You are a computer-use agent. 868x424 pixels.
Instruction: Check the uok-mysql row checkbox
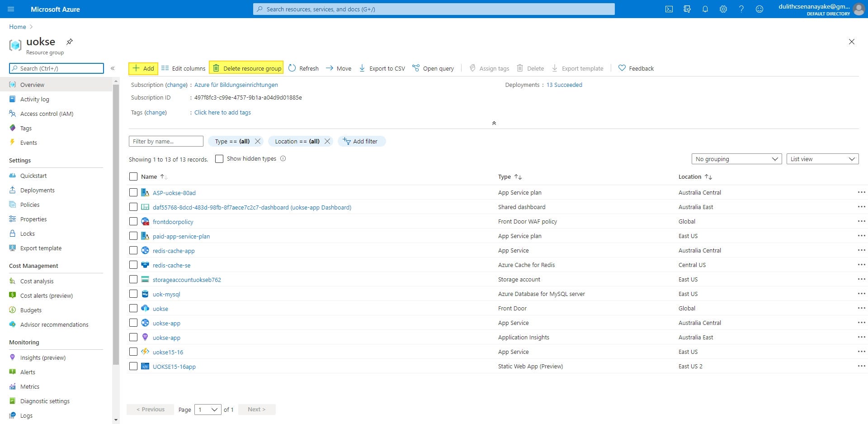pos(133,294)
